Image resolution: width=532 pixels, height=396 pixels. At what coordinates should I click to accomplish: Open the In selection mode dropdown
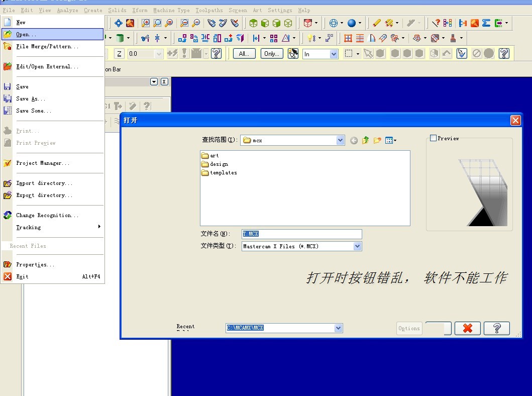coord(334,54)
